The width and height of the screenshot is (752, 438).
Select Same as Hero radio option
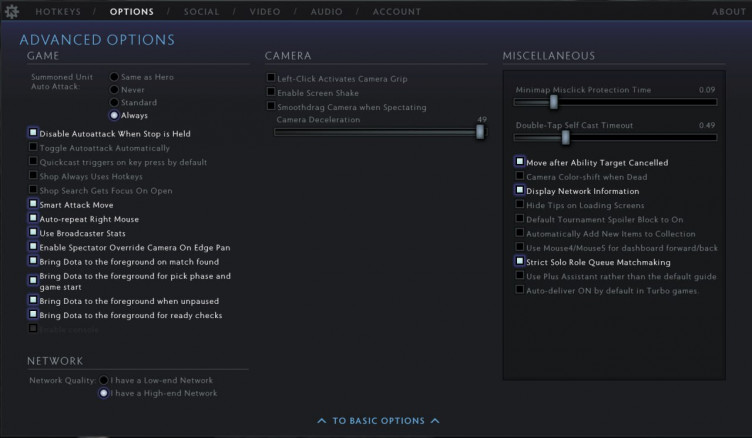[115, 76]
